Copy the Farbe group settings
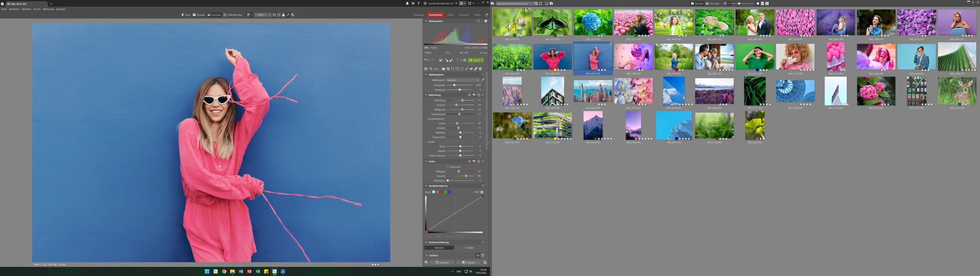 tap(479, 161)
